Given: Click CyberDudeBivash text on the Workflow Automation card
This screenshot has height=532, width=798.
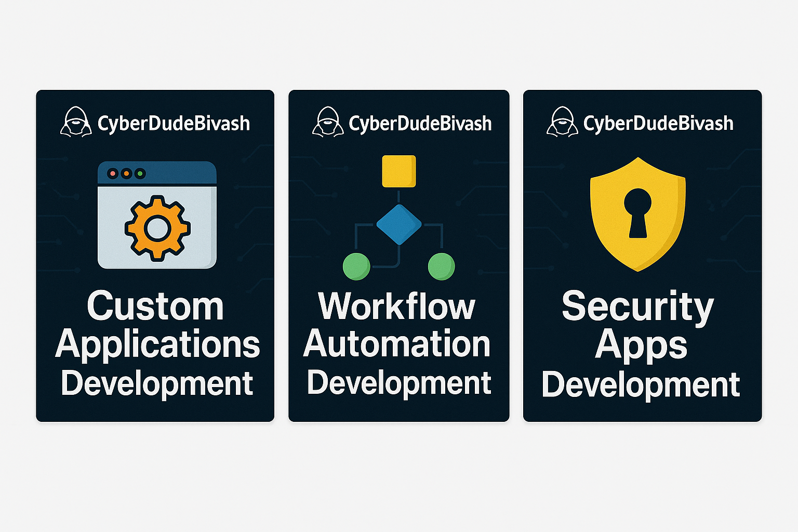Looking at the screenshot, I should (x=420, y=124).
